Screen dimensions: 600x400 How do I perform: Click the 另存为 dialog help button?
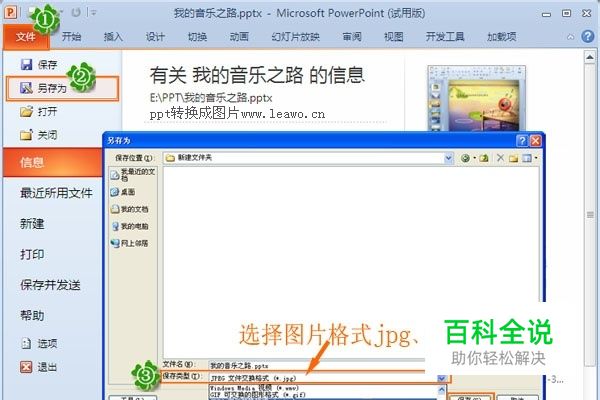coord(522,141)
